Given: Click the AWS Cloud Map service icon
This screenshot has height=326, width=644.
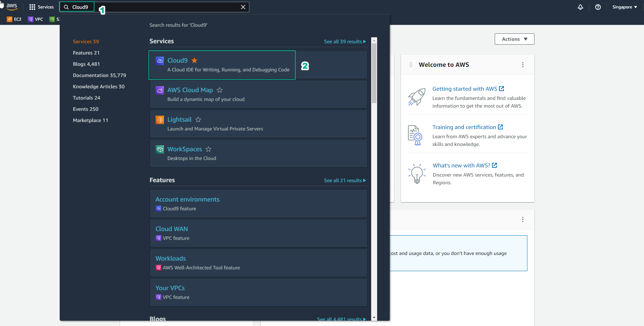Looking at the screenshot, I should click(160, 90).
